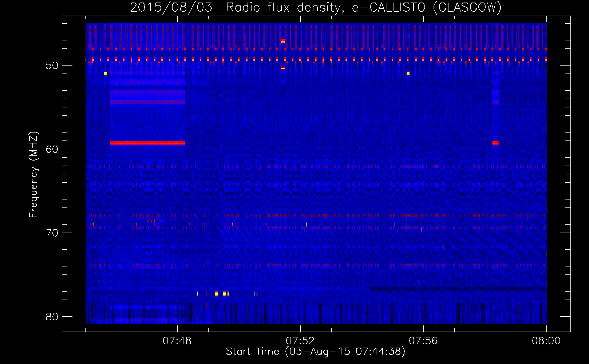The height and width of the screenshot is (364, 589).
Task: Click the 08:00 time tick label
Action: (546, 341)
